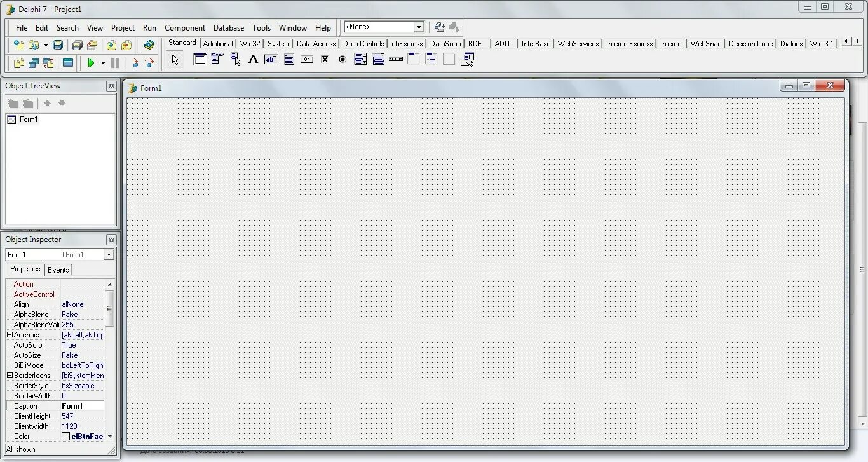The width and height of the screenshot is (868, 462).
Task: Click the New Form toolbar icon
Action: pyautogui.click(x=68, y=63)
